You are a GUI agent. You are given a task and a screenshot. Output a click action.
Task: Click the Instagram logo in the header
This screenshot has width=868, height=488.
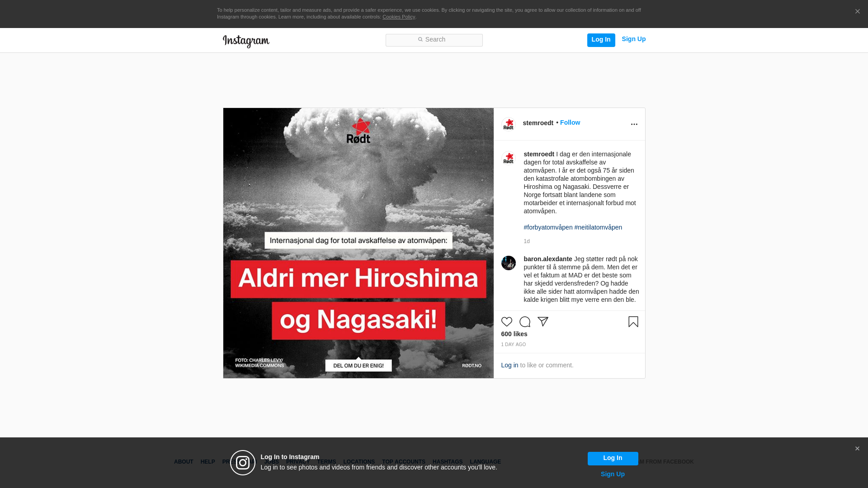(246, 41)
